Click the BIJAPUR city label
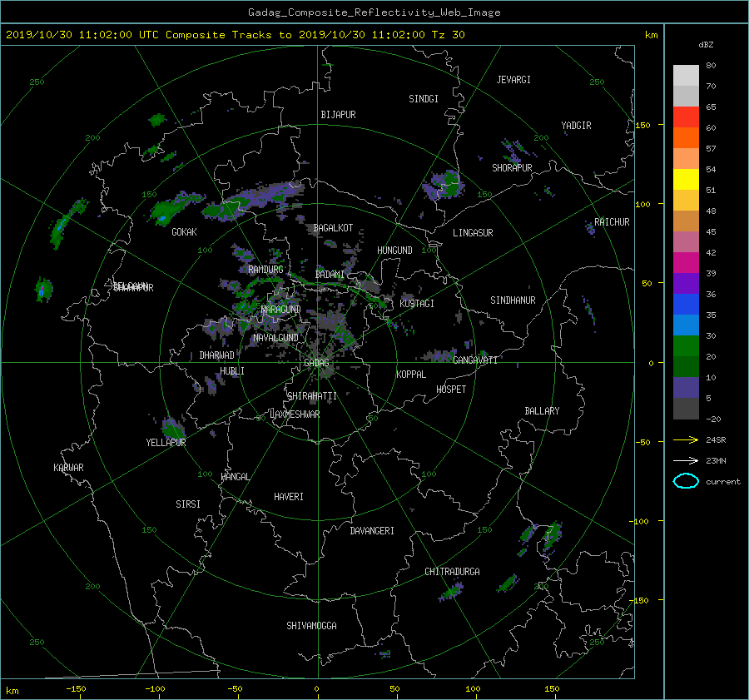749x700 pixels. pyautogui.click(x=338, y=115)
